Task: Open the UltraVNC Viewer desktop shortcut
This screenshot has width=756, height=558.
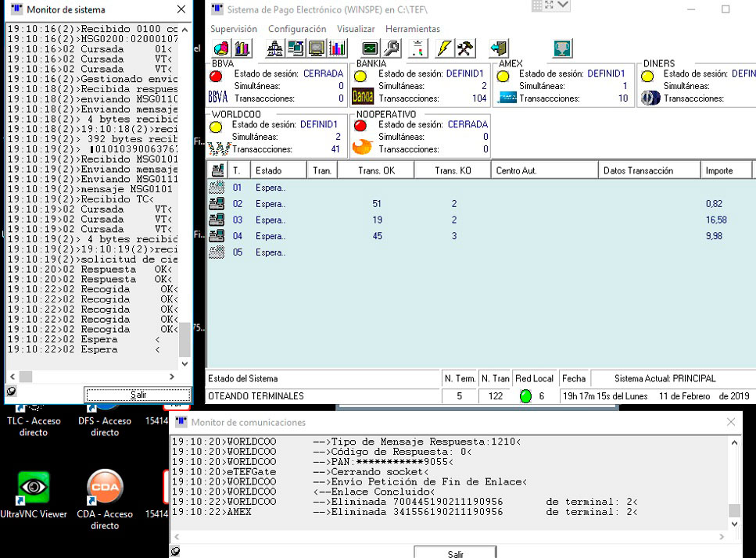Action: click(x=34, y=495)
